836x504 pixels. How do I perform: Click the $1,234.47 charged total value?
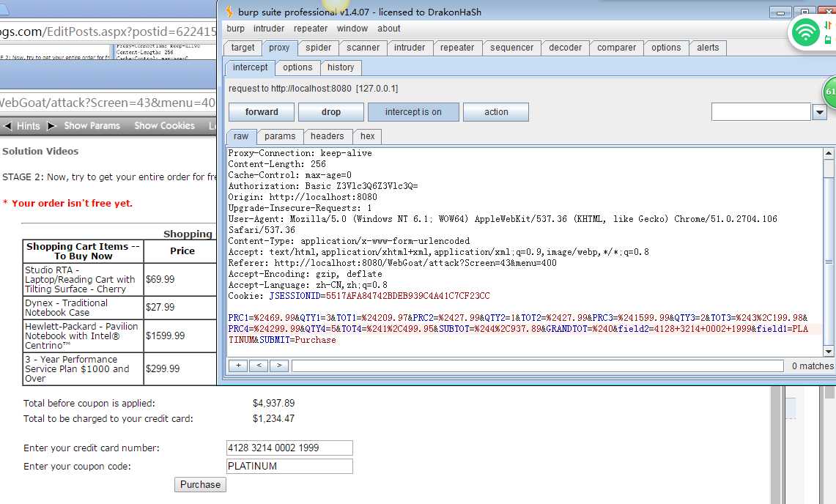pyautogui.click(x=273, y=419)
